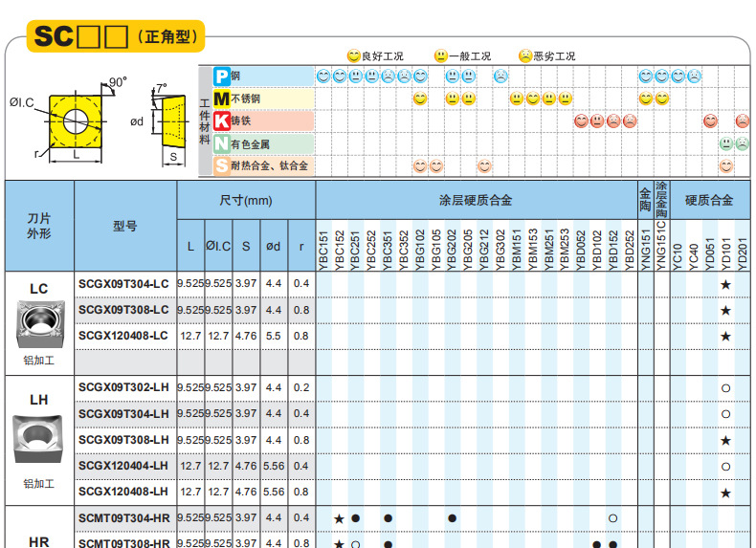This screenshot has width=756, height=548.
Task: Click model SCGX120408-LC
Action: (x=122, y=336)
